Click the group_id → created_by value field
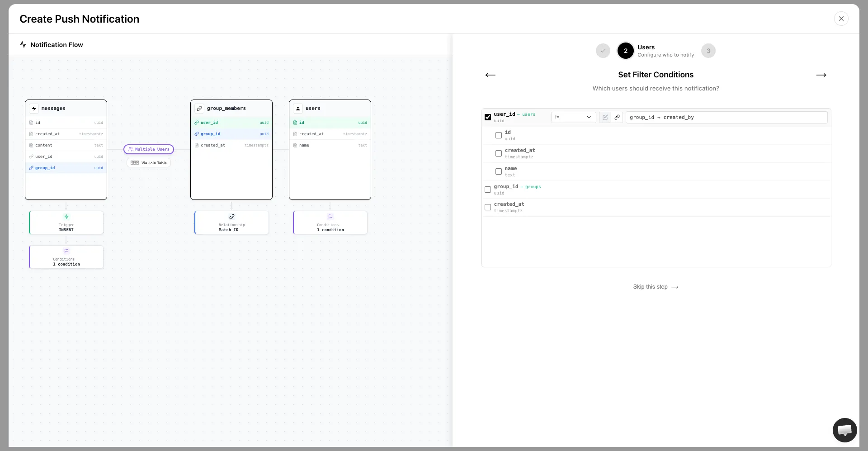Screen dimensions: 868x451 point(726,117)
